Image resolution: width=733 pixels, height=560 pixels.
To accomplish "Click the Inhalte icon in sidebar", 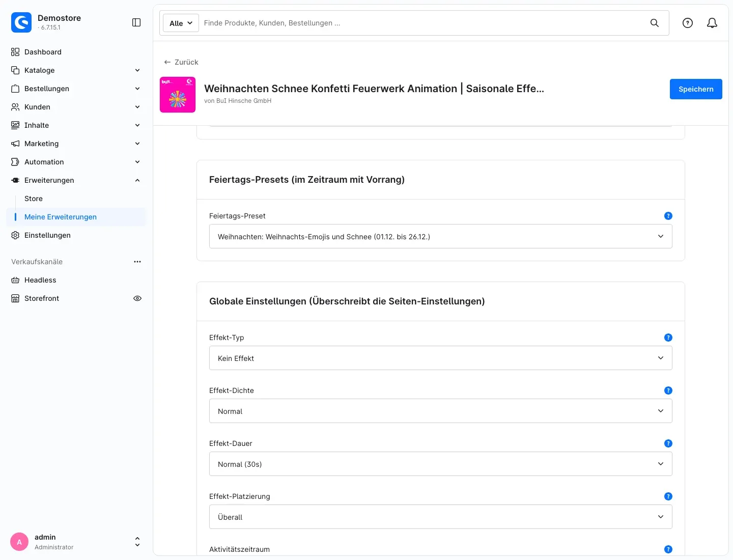I will [x=15, y=125].
